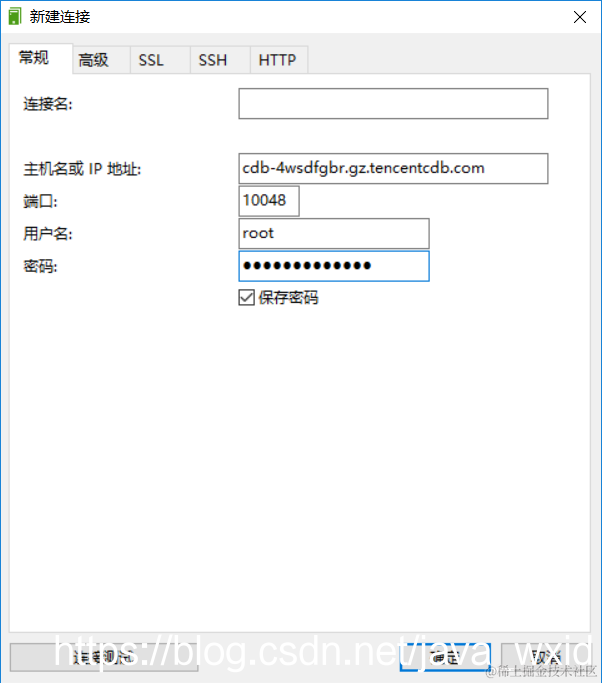Click the 端口 label

(40, 201)
